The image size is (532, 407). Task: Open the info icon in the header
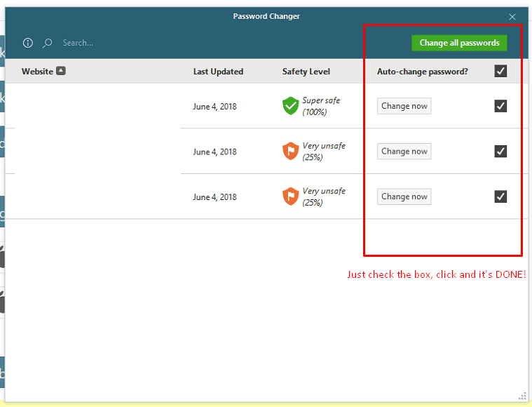point(28,43)
